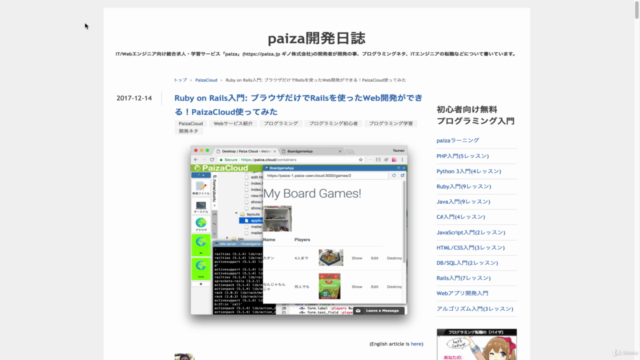Select the プログラミング category tag
The image size is (640, 360).
pos(281,123)
